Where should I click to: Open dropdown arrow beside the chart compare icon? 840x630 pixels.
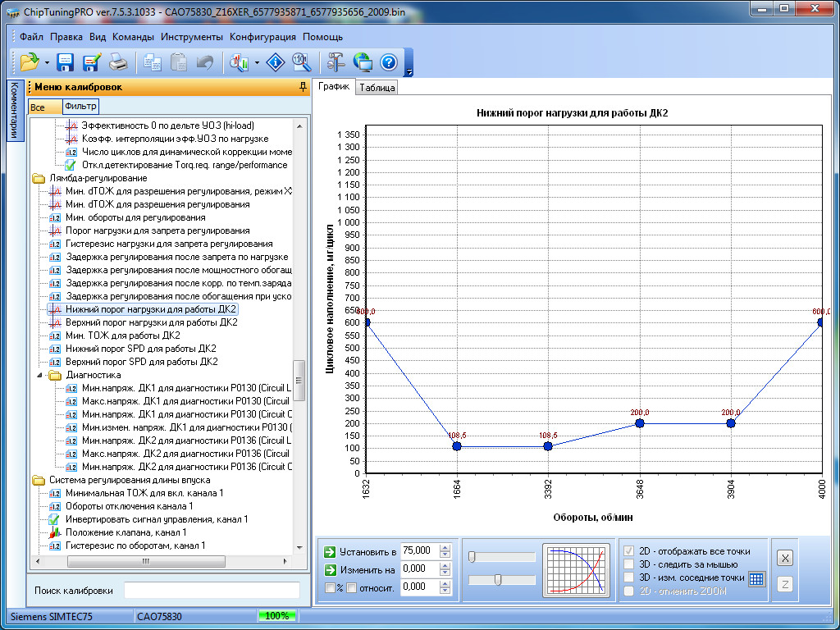258,63
